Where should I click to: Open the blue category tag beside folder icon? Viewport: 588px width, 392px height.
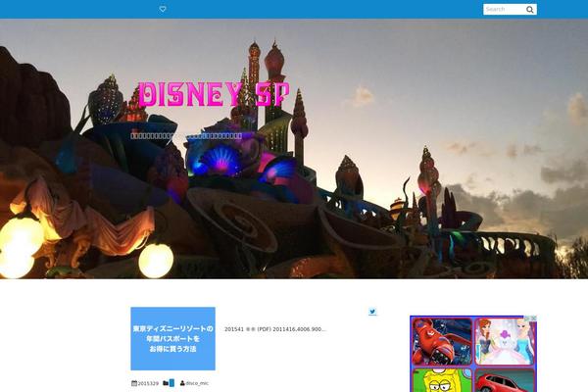pyautogui.click(x=171, y=383)
